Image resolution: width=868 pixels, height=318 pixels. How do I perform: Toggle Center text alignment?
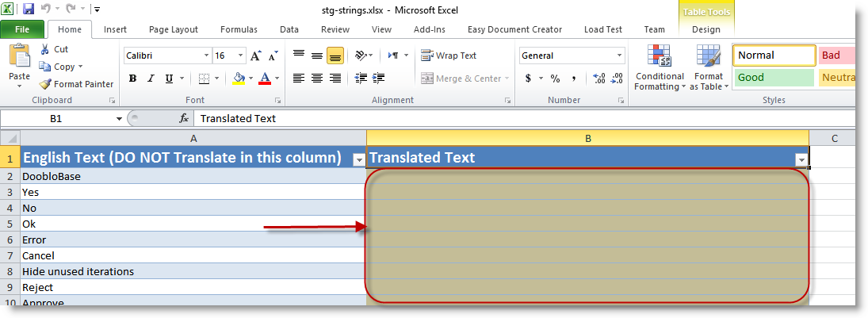pyautogui.click(x=316, y=79)
